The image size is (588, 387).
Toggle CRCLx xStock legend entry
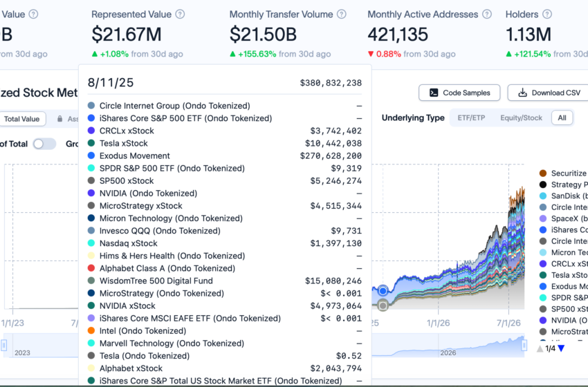563,264
